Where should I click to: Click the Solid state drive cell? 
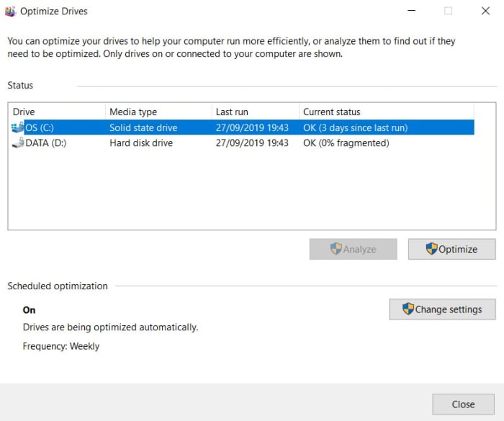143,127
